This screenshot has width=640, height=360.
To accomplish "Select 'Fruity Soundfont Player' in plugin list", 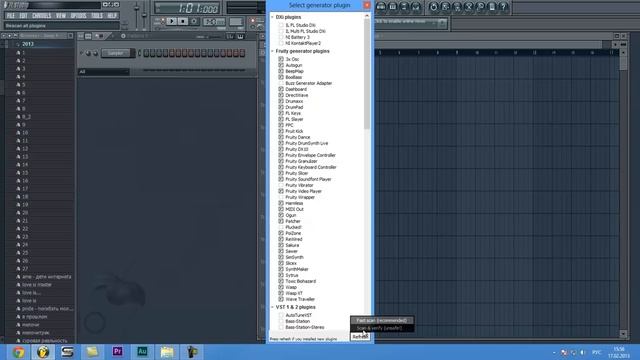I will click(308, 179).
